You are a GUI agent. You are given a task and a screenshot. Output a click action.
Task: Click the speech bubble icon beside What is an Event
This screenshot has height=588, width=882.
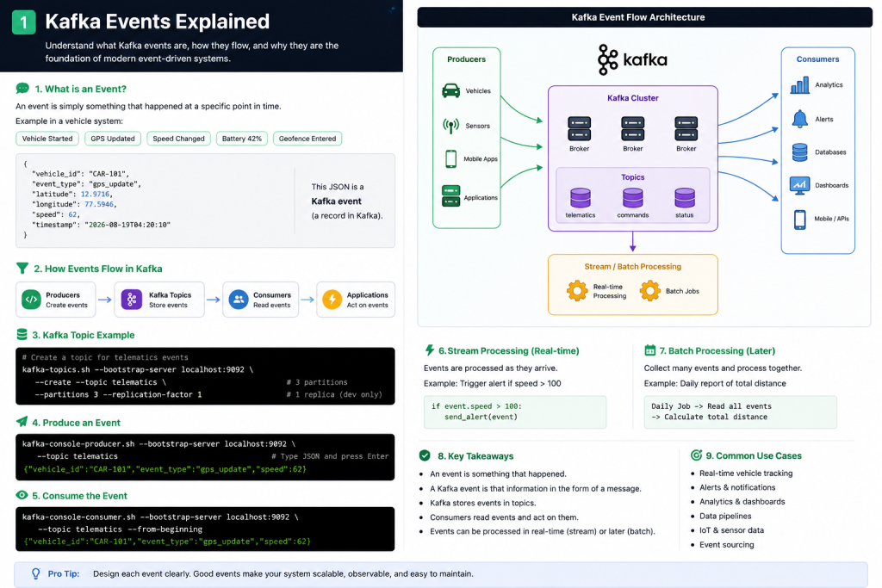22,89
